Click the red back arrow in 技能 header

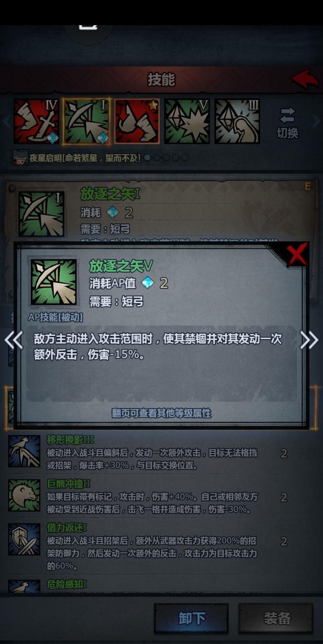point(306,79)
